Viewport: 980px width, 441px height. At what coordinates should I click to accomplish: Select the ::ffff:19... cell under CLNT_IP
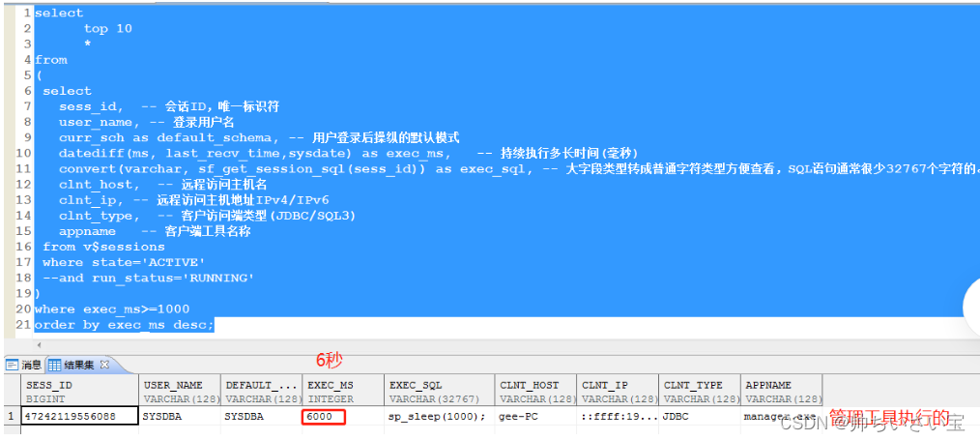[x=619, y=417]
